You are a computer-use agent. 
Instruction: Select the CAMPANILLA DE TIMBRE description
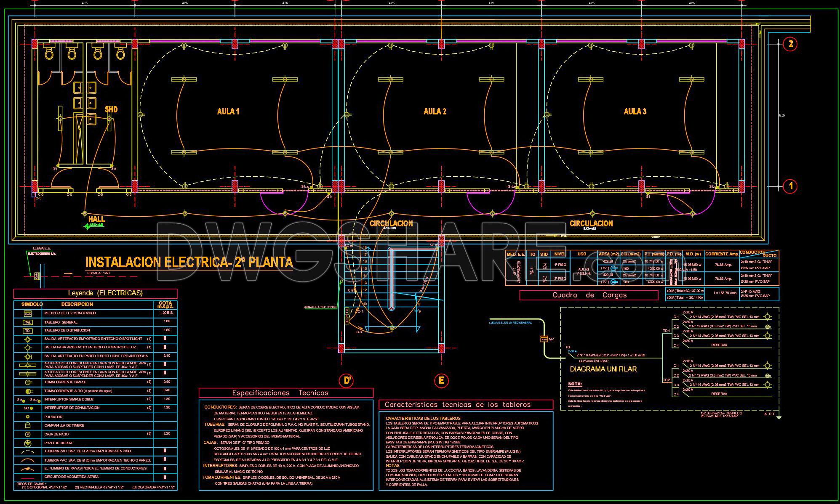click(64, 425)
